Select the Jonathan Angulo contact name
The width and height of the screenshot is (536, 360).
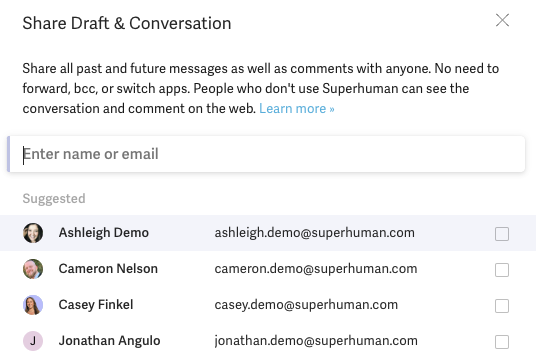pos(109,341)
